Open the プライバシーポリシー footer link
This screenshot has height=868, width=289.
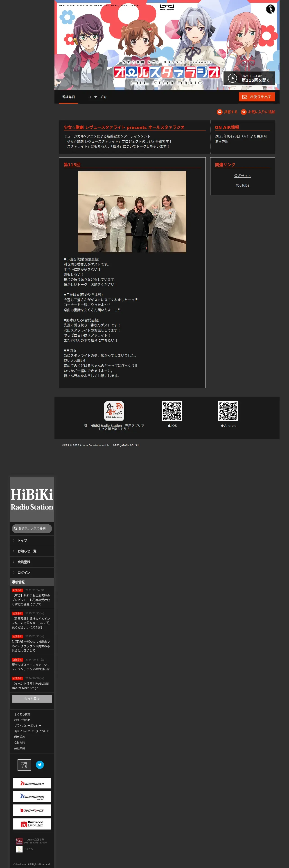28,725
